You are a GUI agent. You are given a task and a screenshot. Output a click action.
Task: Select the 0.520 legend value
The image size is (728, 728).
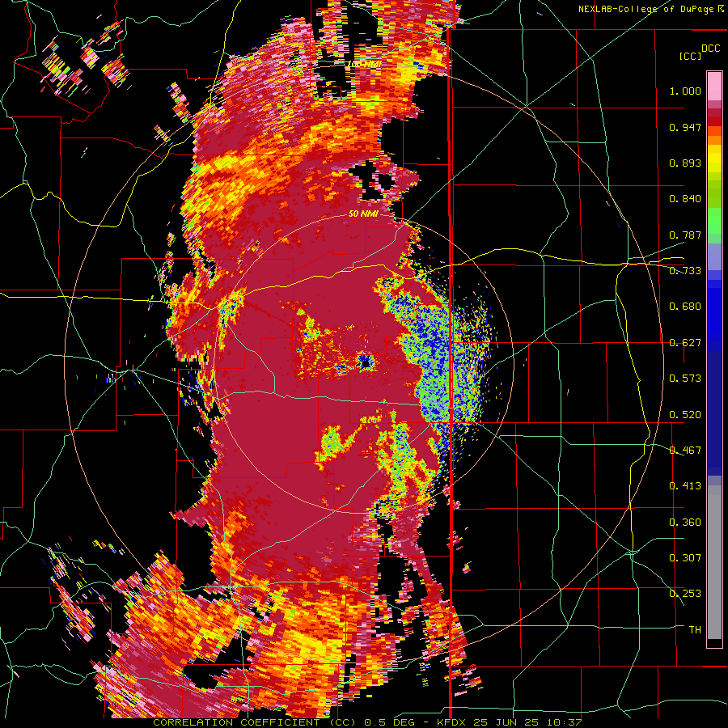coord(685,415)
